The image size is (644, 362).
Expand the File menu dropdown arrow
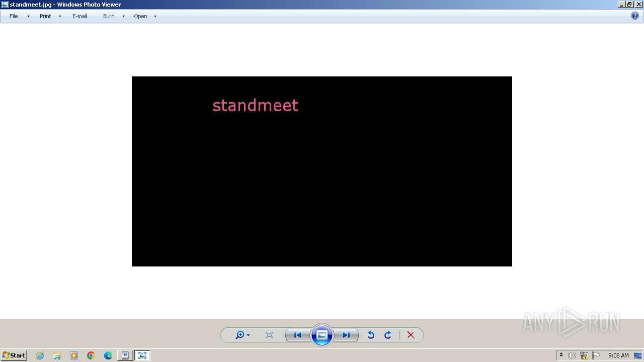[28, 17]
